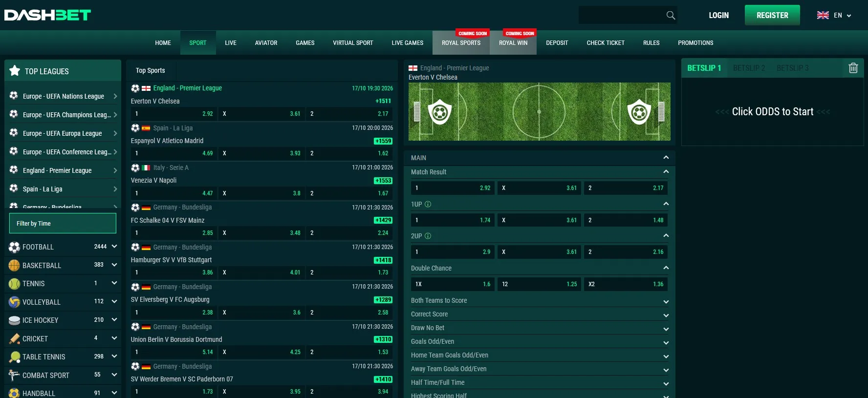
Task: Click the 1UP info icon
Action: (x=428, y=204)
